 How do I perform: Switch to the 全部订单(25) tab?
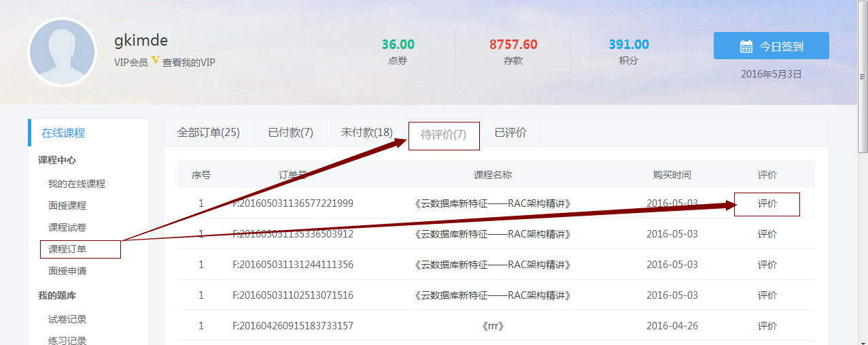(x=209, y=133)
